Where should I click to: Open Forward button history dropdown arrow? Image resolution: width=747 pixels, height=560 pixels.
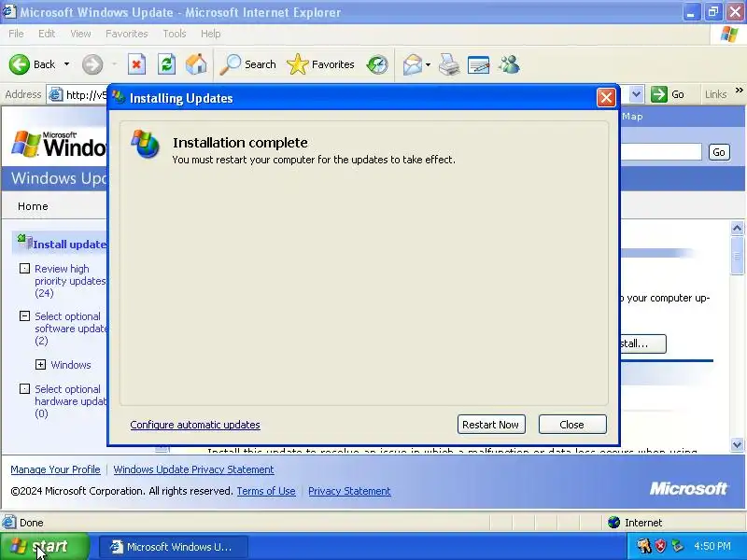pos(114,64)
